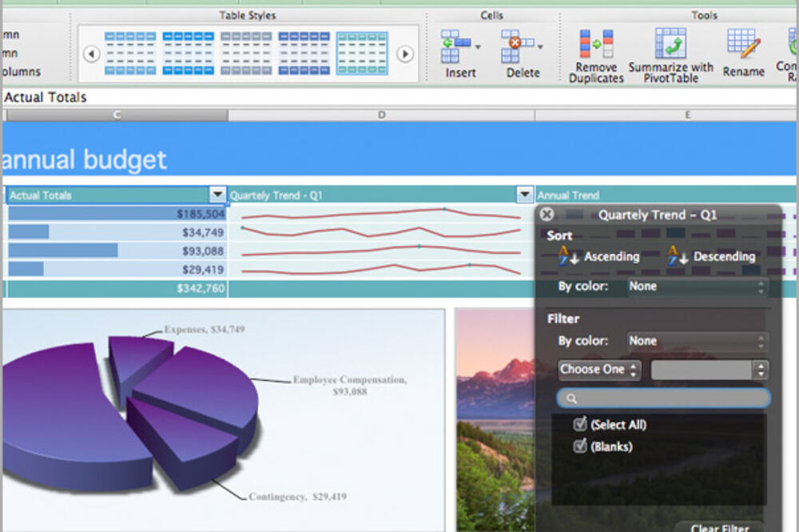Screen dimensions: 799x532
Task: Select column header D
Action: coord(381,114)
